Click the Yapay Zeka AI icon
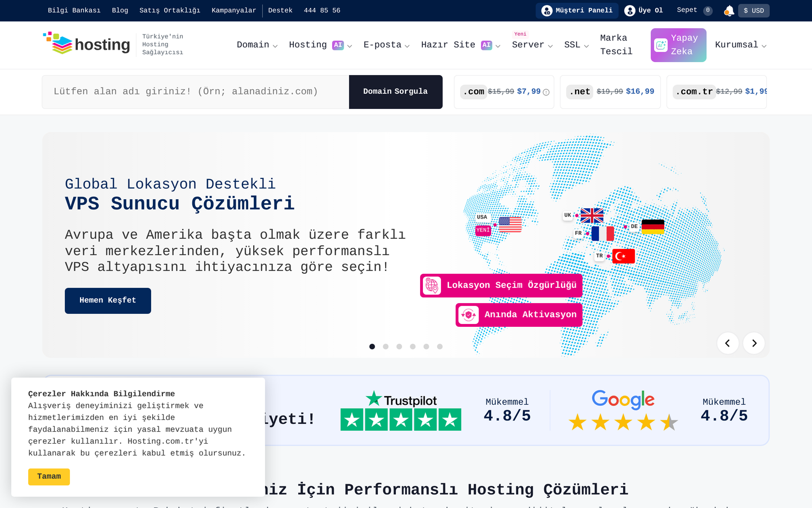The width and height of the screenshot is (812, 508). pos(661,45)
